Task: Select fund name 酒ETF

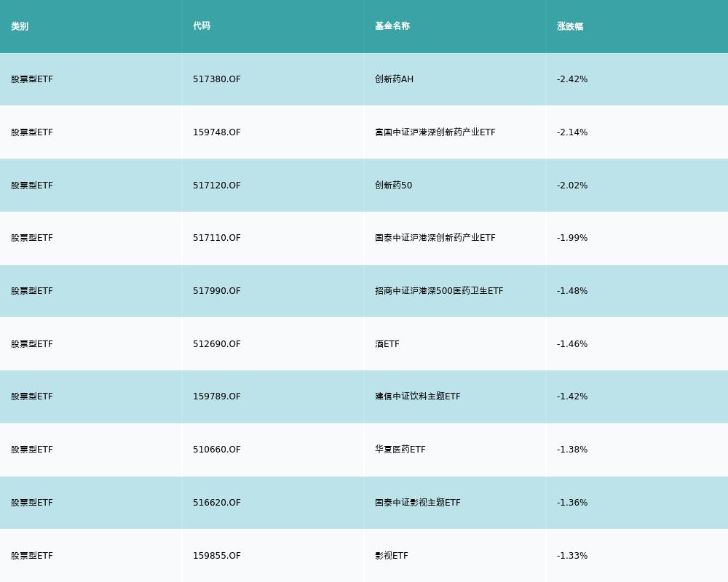Action: tap(387, 344)
